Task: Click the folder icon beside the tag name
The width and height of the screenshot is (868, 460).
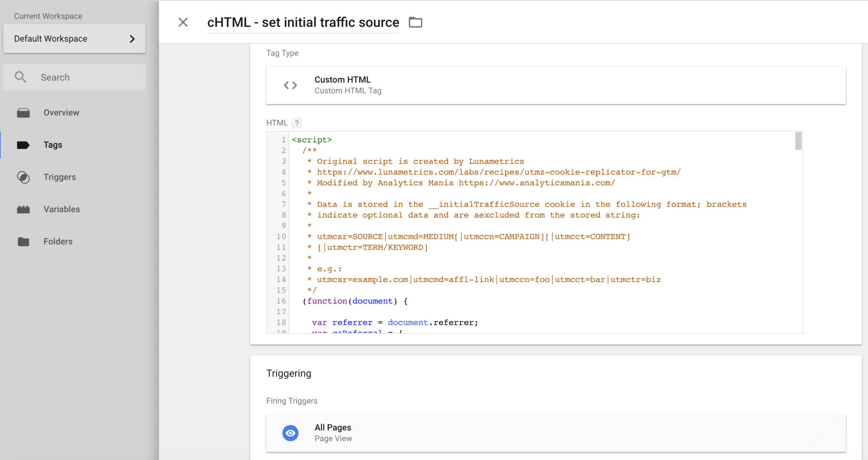Action: click(415, 22)
